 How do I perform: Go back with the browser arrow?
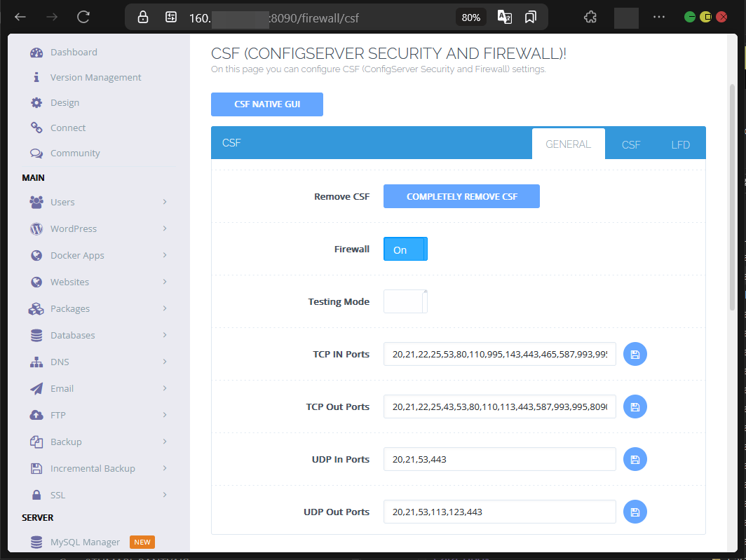point(20,17)
